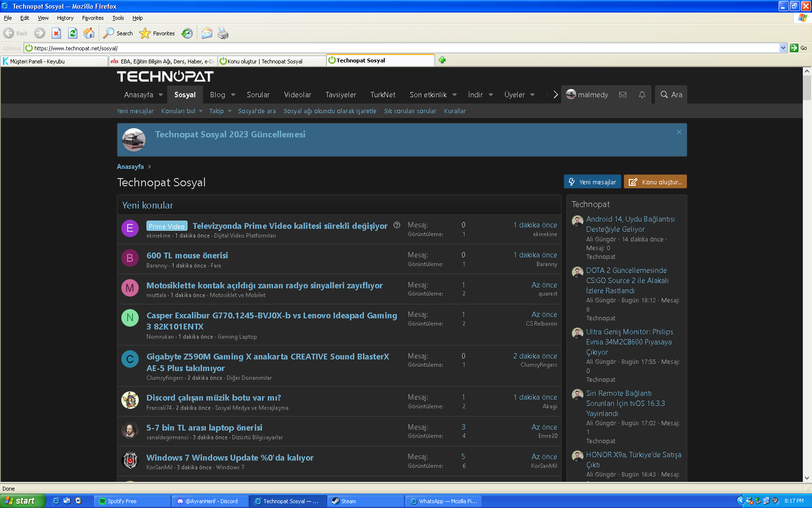The image size is (812, 508).
Task: Open 'DOTA 2 Güncellemesinde' sidebar article
Action: 627,281
